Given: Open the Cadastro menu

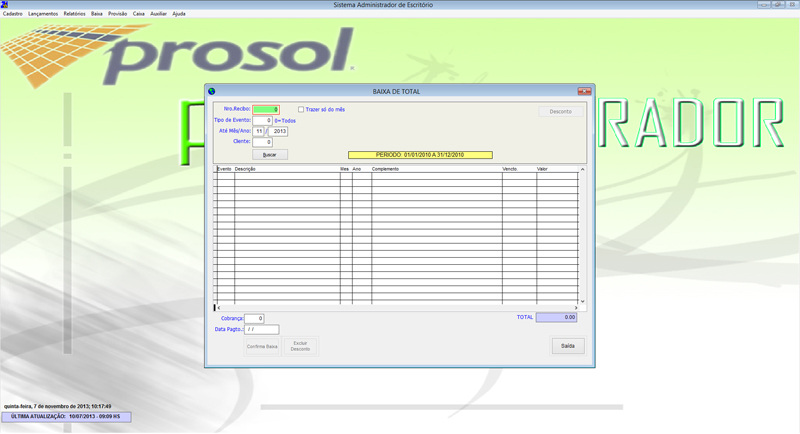Looking at the screenshot, I should [x=13, y=14].
